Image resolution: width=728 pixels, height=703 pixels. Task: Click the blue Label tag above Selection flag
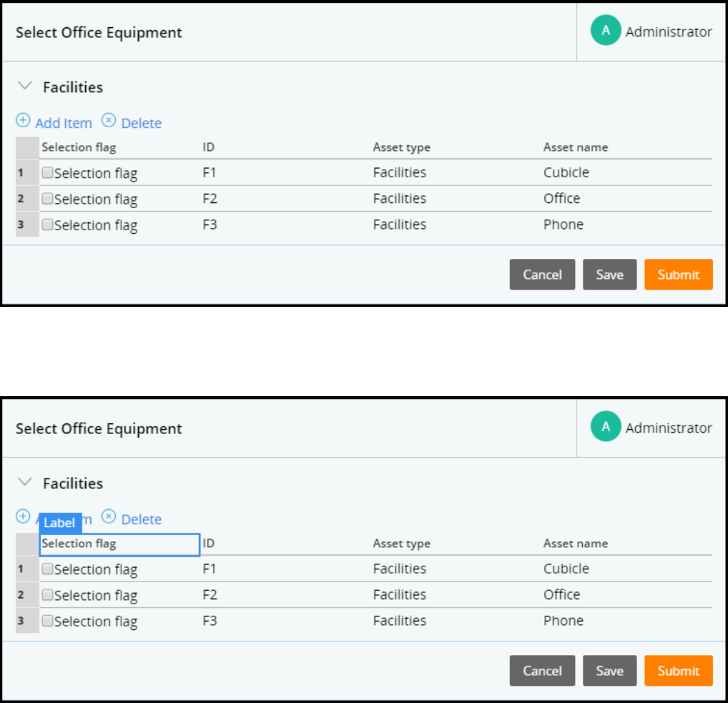click(x=60, y=523)
